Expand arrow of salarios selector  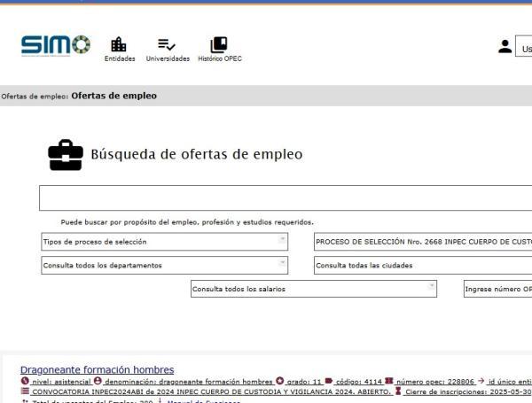point(431,286)
